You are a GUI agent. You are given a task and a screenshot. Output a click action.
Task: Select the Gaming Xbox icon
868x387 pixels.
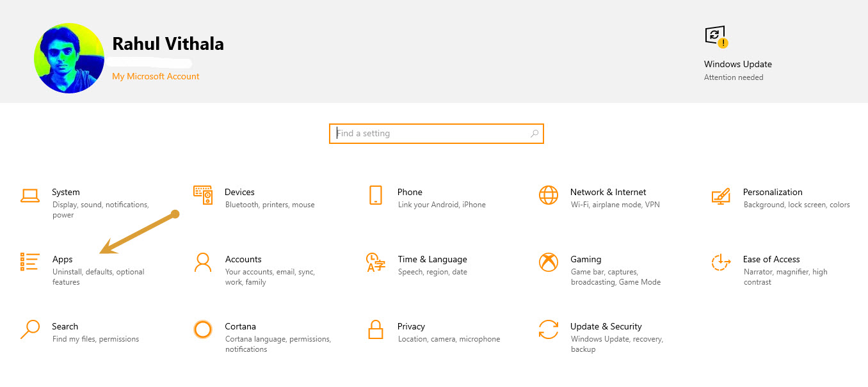(549, 262)
